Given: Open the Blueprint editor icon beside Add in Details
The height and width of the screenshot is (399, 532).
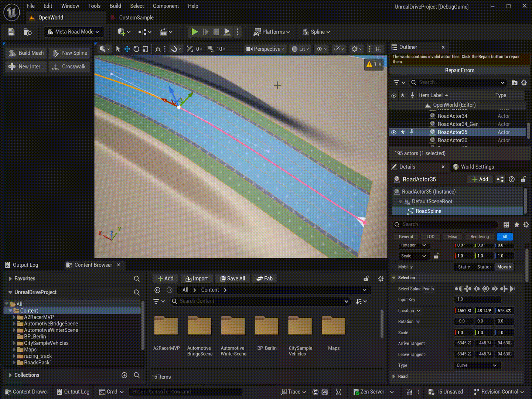Looking at the screenshot, I should click(500, 180).
